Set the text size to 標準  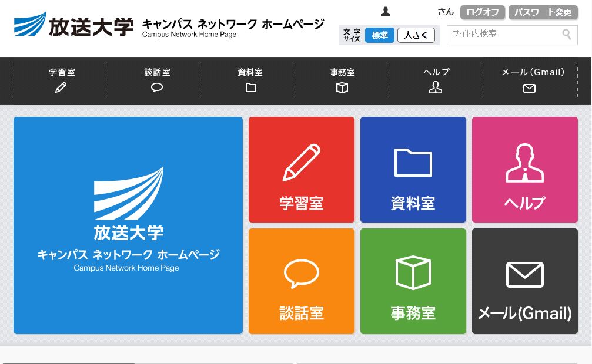point(380,35)
